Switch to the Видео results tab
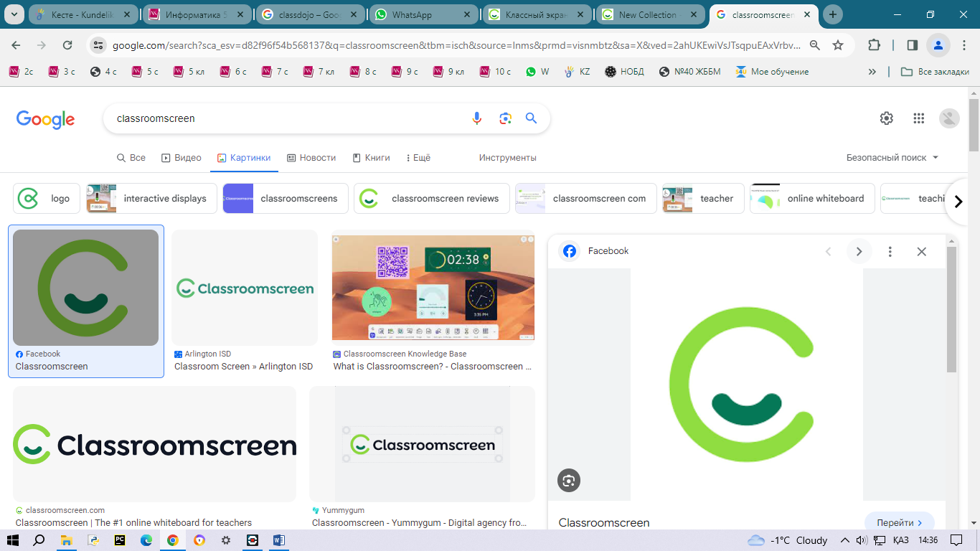Image resolution: width=980 pixels, height=551 pixels. pos(182,158)
